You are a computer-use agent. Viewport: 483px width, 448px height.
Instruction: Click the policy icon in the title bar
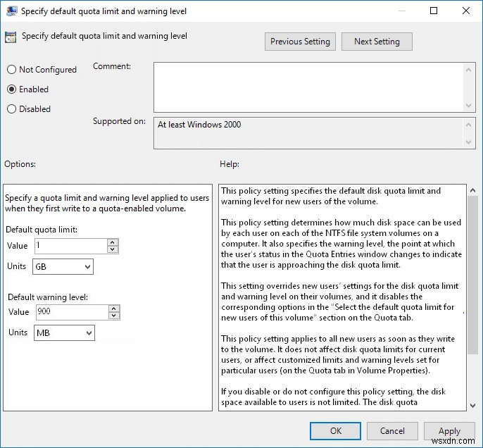11,11
